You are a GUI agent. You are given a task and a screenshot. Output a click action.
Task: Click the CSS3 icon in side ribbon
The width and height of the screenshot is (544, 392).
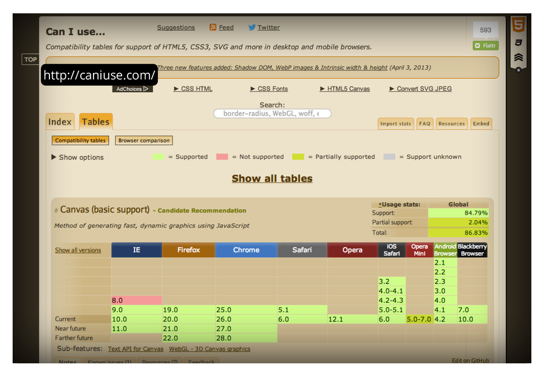(x=518, y=42)
